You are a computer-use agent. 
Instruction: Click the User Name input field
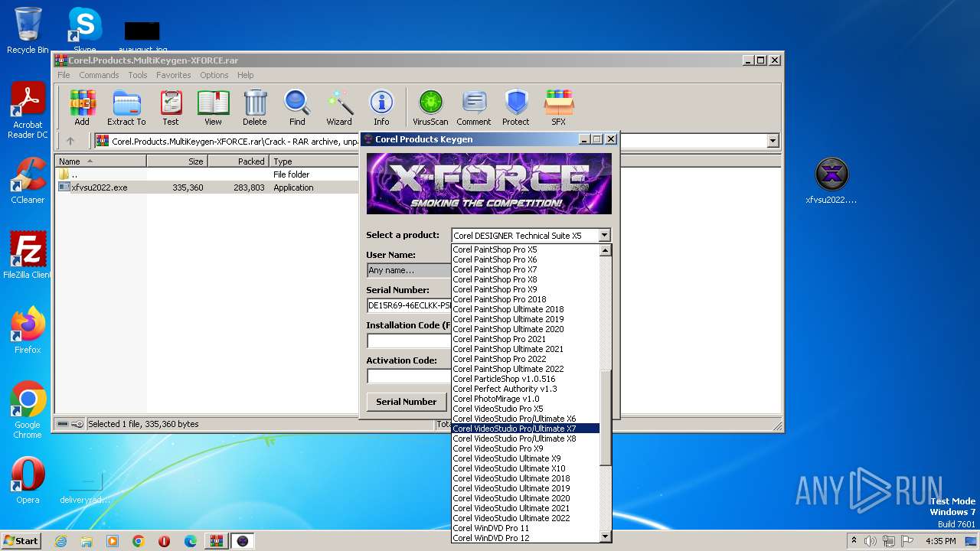click(409, 270)
